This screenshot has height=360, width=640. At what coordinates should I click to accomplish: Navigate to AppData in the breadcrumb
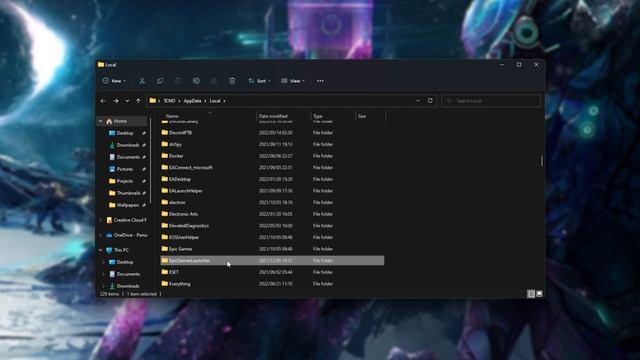click(x=192, y=101)
